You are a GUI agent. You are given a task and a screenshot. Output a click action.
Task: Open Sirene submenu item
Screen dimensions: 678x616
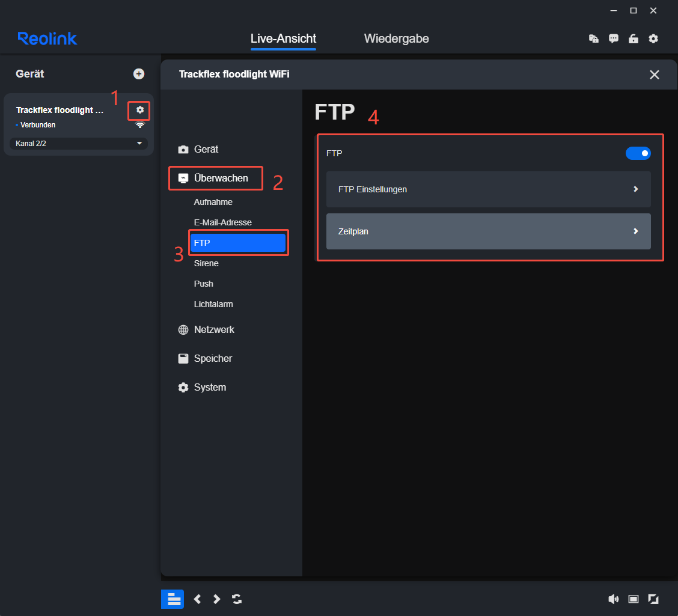(206, 263)
